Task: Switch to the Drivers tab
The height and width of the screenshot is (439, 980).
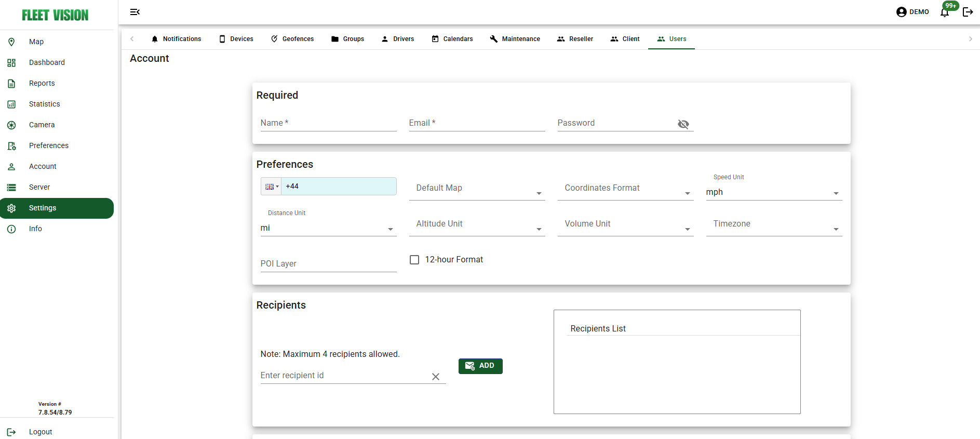Action: pos(398,39)
